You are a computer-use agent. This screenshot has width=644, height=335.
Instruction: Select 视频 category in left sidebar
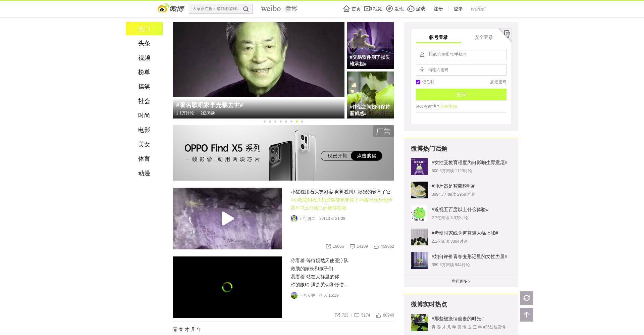[144, 58]
